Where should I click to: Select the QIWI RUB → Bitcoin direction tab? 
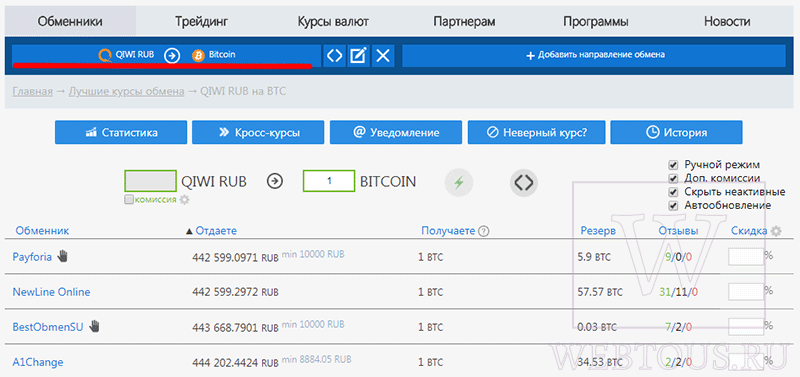(166, 55)
